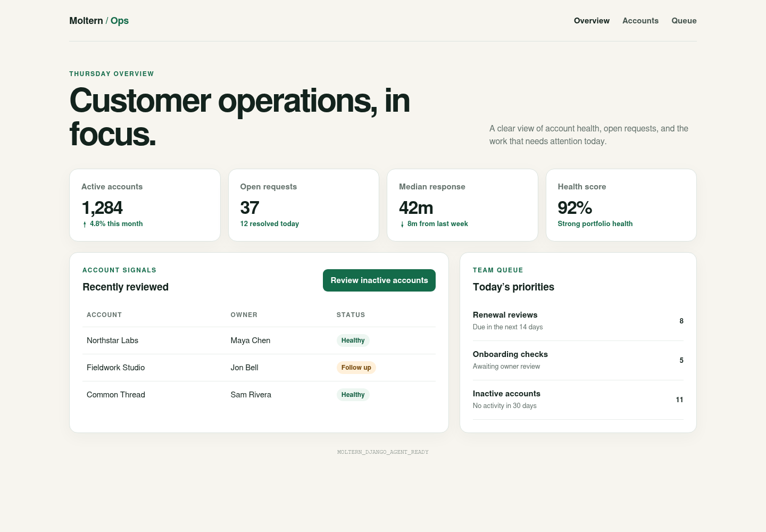This screenshot has height=532, width=766.
Task: Click the Follow up status badge
Action: click(356, 368)
